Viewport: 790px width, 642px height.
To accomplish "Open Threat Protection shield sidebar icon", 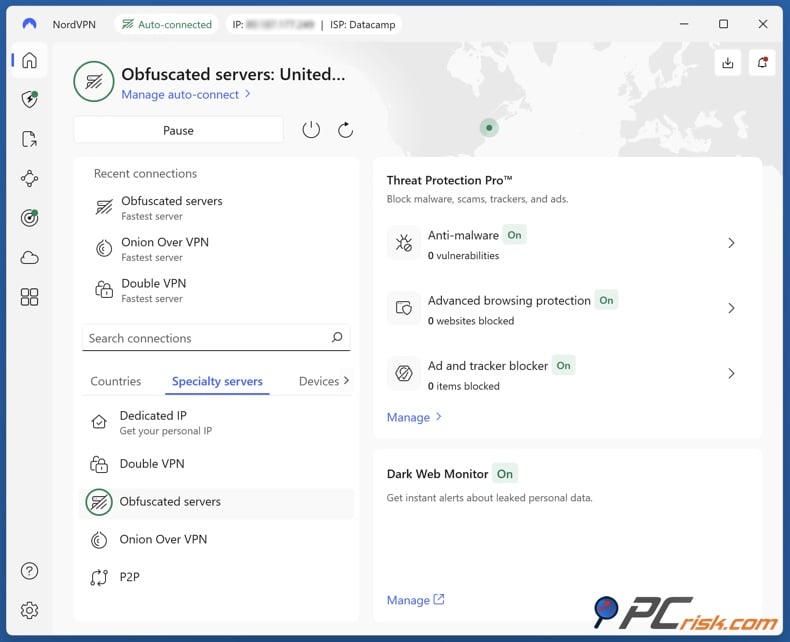I will point(29,99).
